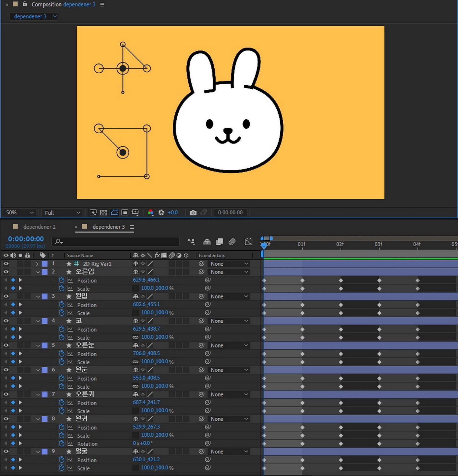Enable motion blur switch in timeline
Viewport: 458px width, 476px height.
(232, 242)
